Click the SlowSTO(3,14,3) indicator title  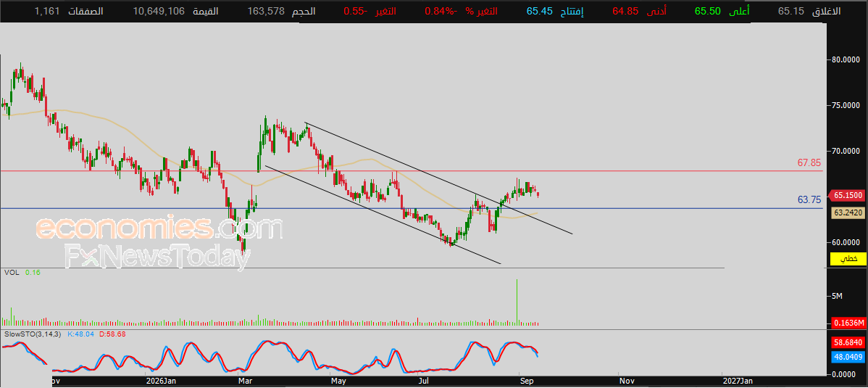tap(33, 334)
